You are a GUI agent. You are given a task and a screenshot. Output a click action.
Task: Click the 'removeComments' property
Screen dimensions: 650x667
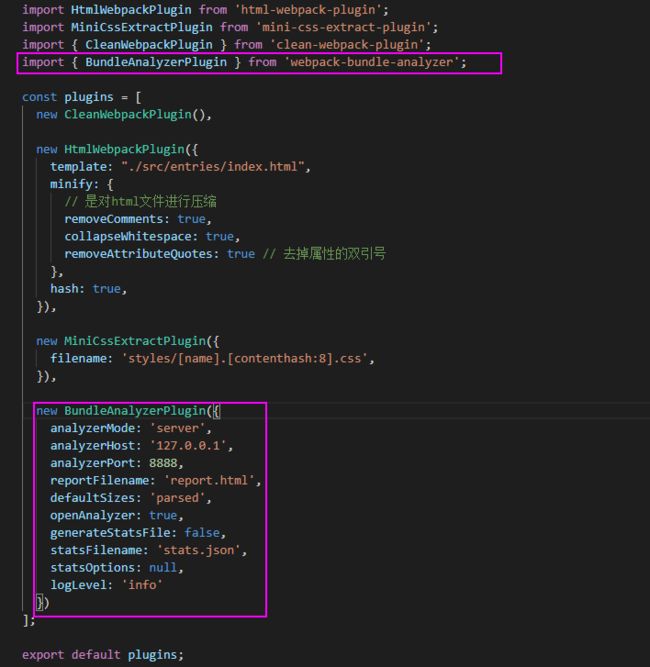(x=114, y=219)
